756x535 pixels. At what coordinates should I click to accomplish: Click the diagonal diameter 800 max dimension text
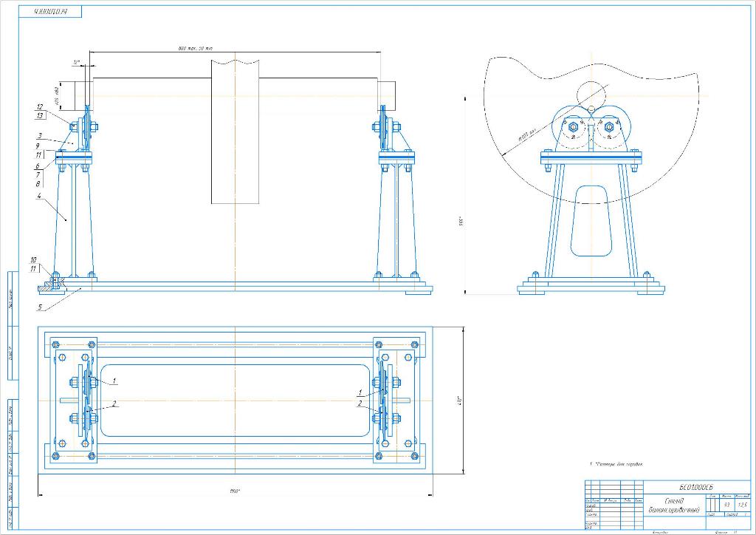tap(527, 134)
